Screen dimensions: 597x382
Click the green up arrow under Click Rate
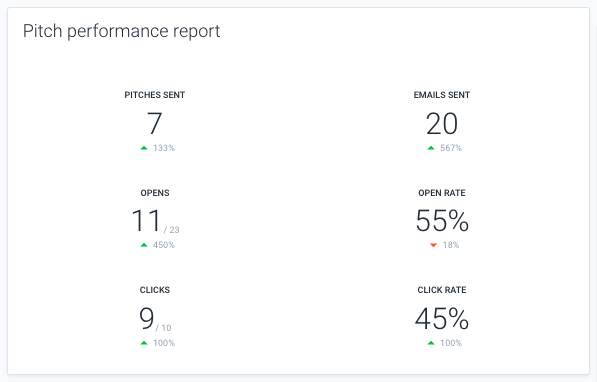[x=431, y=343]
